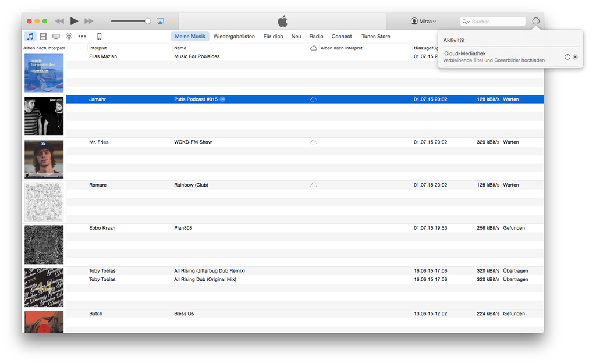Open the more media types ellipsis

click(82, 37)
